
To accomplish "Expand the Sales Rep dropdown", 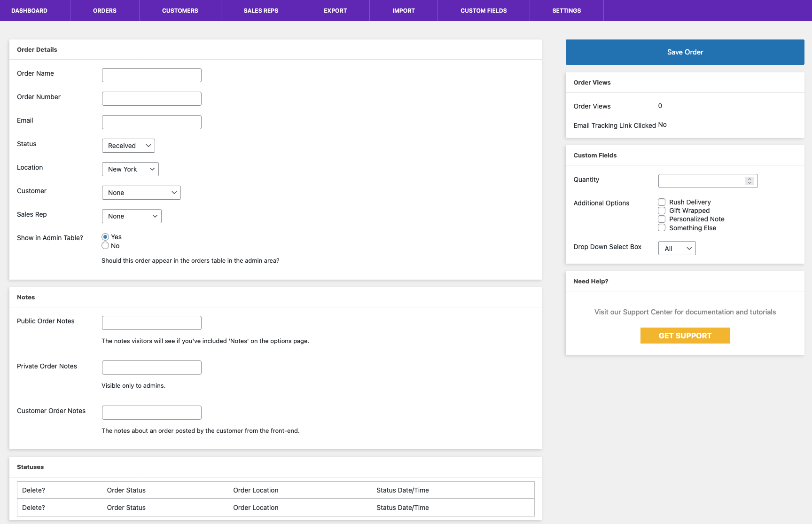I will coord(132,216).
